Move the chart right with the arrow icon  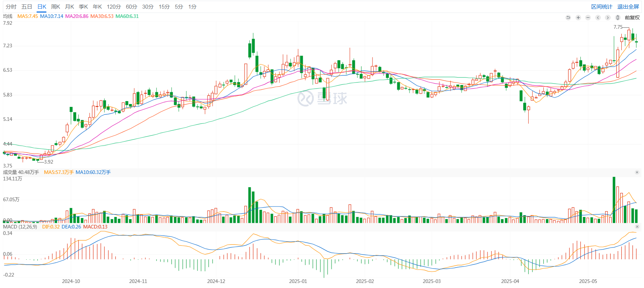click(x=607, y=18)
